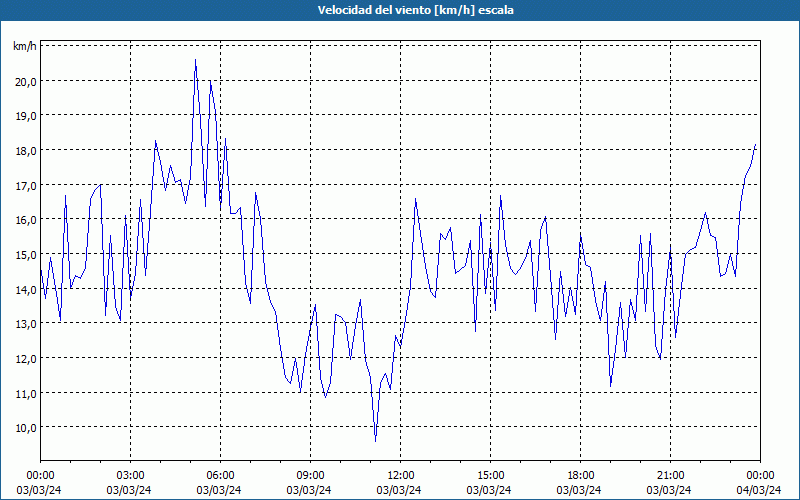800x500 pixels.
Task: Click the '12:00' time axis label
Action: tap(401, 476)
